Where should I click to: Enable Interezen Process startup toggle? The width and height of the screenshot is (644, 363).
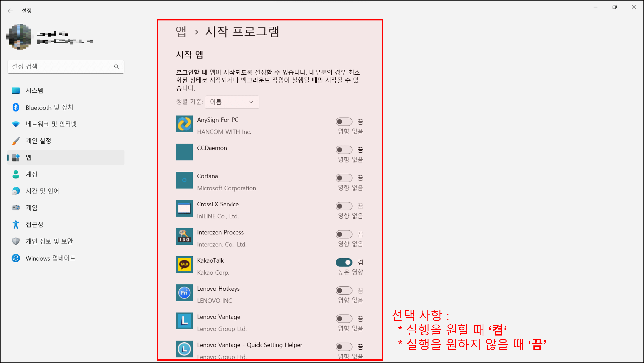[x=344, y=234]
